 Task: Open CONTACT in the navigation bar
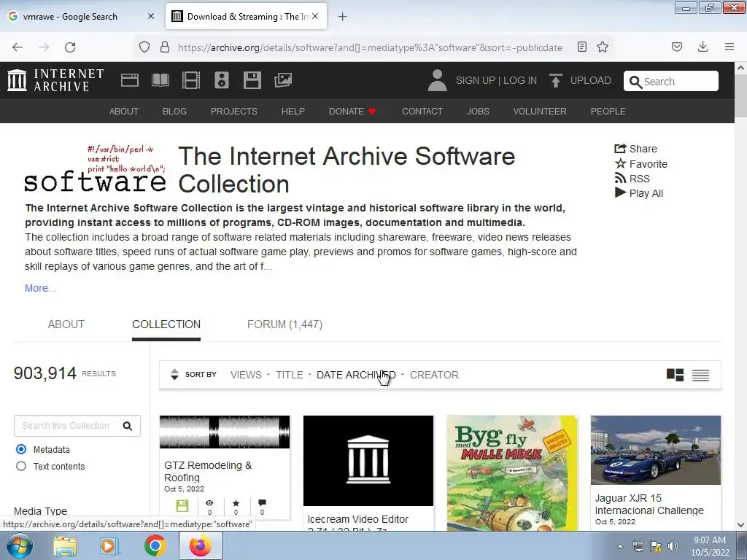(422, 112)
